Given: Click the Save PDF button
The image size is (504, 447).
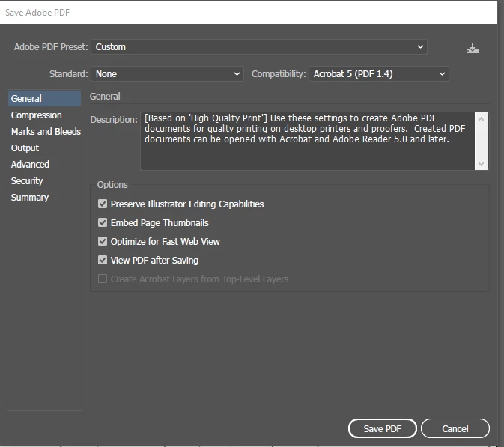Looking at the screenshot, I should click(x=383, y=428).
